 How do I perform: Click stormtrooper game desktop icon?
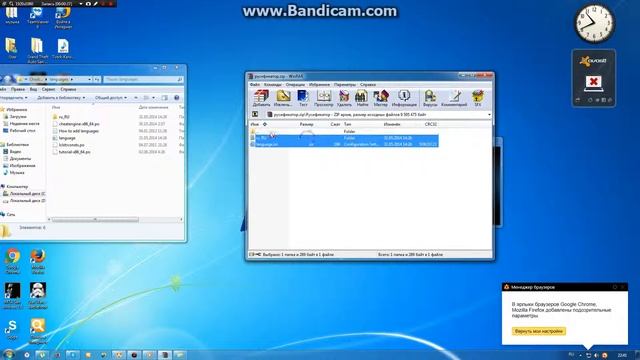[38, 296]
